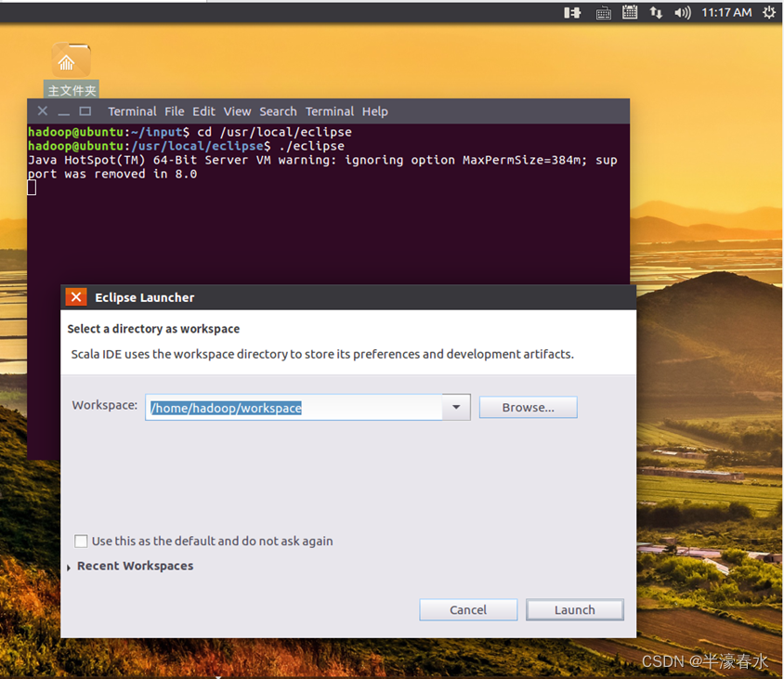
Task: Click 'Select a directory as workspace' heading
Action: coord(153,329)
